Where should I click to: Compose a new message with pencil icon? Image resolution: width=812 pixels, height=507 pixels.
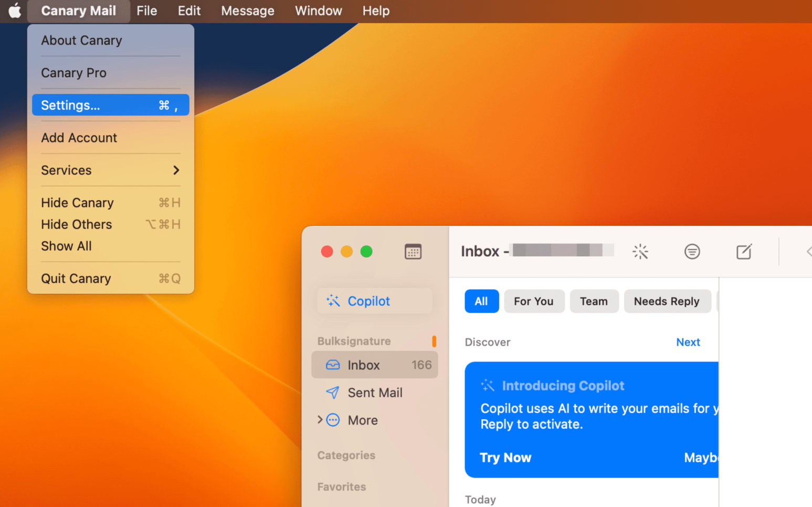[x=744, y=252]
